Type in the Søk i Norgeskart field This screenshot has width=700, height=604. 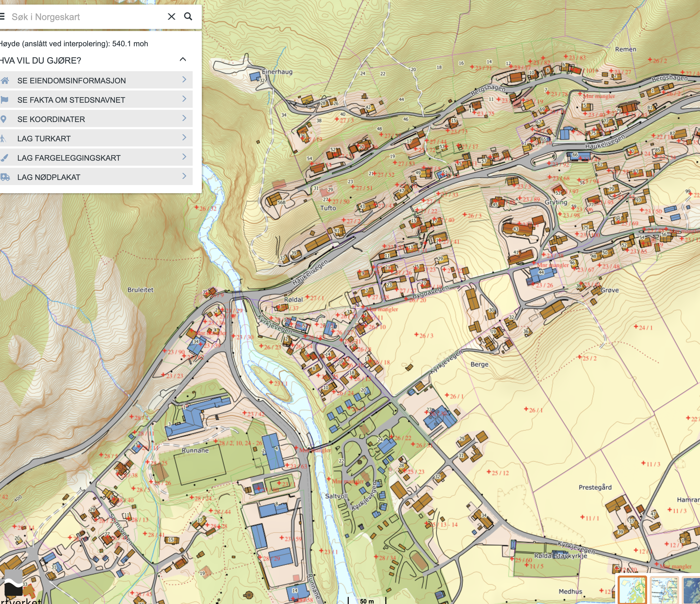(x=84, y=17)
